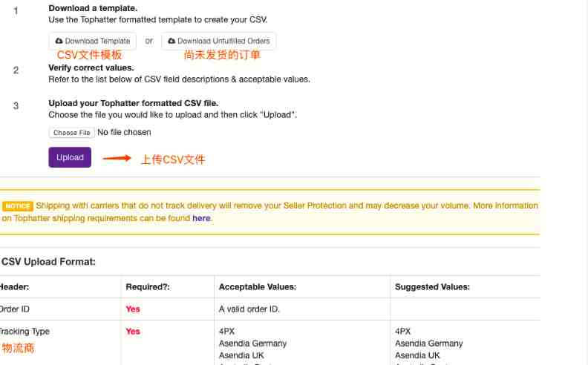This screenshot has height=365, width=588.
Task: Click the red Yes in the Order ID row
Action: [x=133, y=309]
